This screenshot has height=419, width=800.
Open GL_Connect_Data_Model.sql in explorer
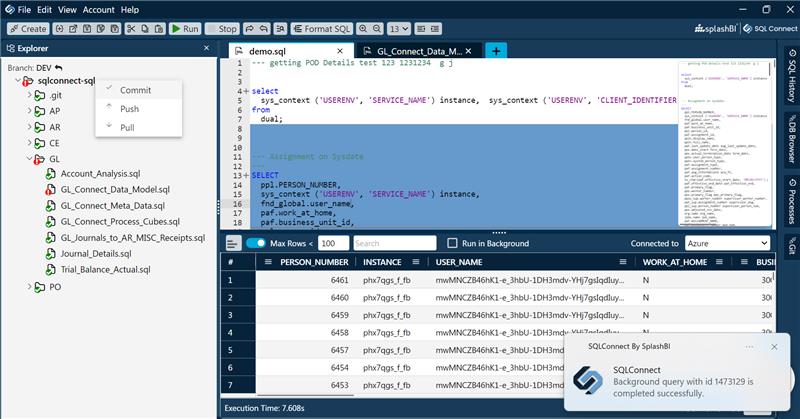click(x=115, y=189)
